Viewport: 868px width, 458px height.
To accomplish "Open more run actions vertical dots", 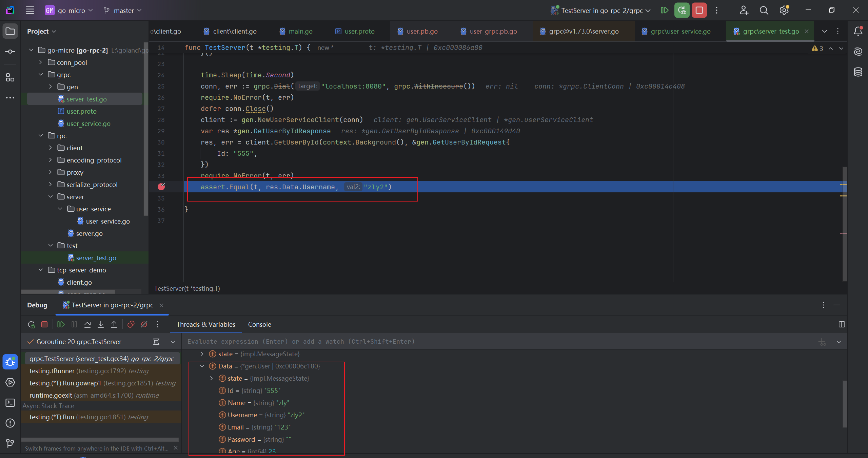I will pos(716,11).
